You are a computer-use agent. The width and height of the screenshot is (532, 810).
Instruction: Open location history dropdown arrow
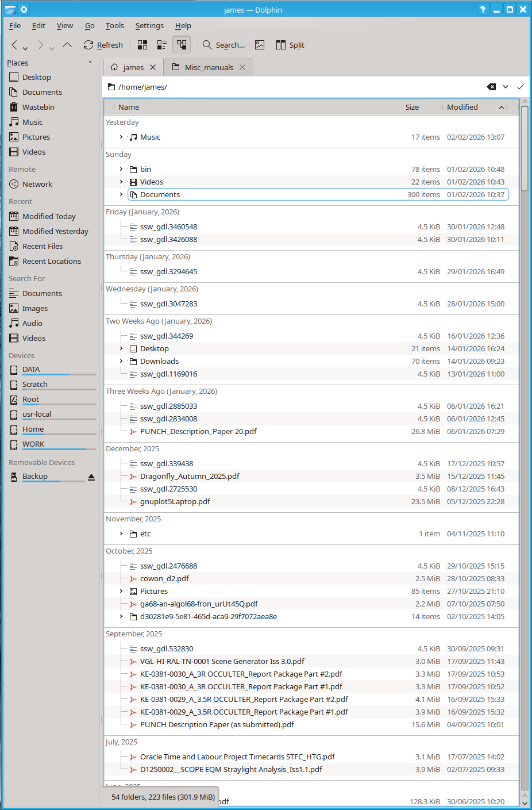506,87
